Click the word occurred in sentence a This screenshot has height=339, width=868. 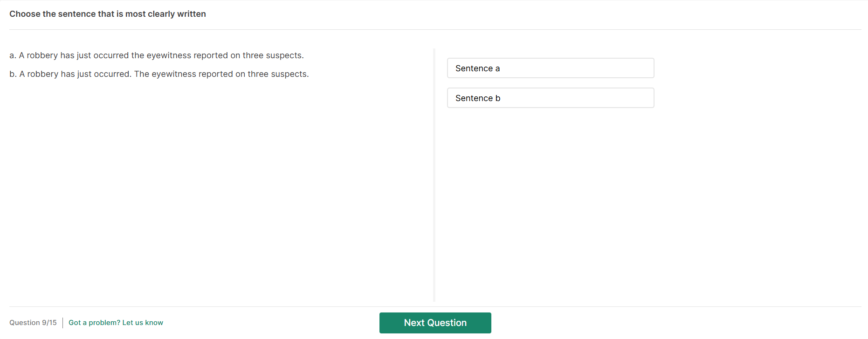point(111,55)
